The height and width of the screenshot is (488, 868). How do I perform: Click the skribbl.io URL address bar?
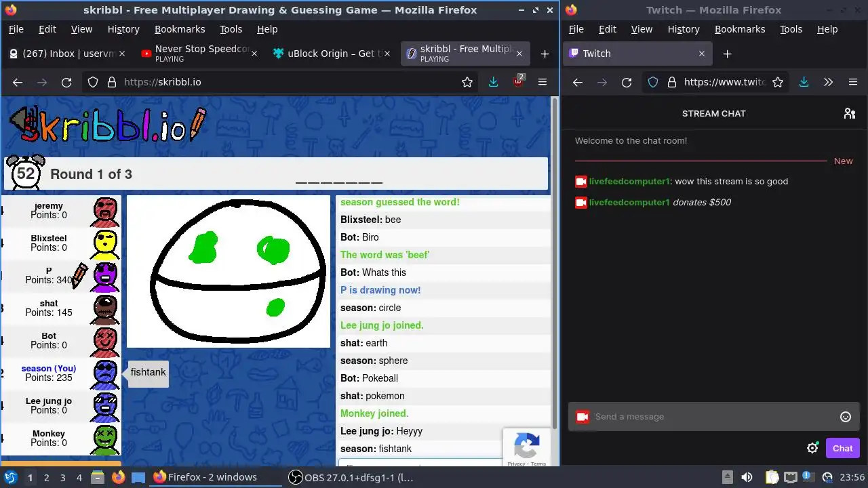281,82
